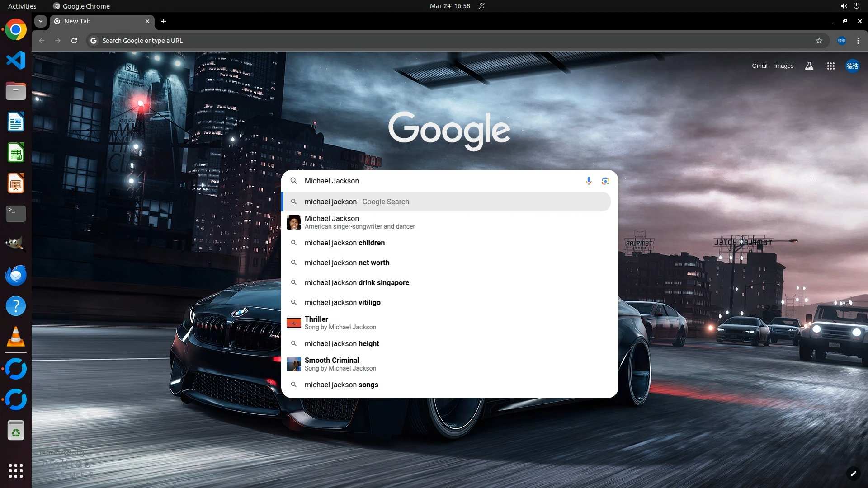Expand the tab search dropdown
Screen dimensions: 868x488
coord(41,21)
